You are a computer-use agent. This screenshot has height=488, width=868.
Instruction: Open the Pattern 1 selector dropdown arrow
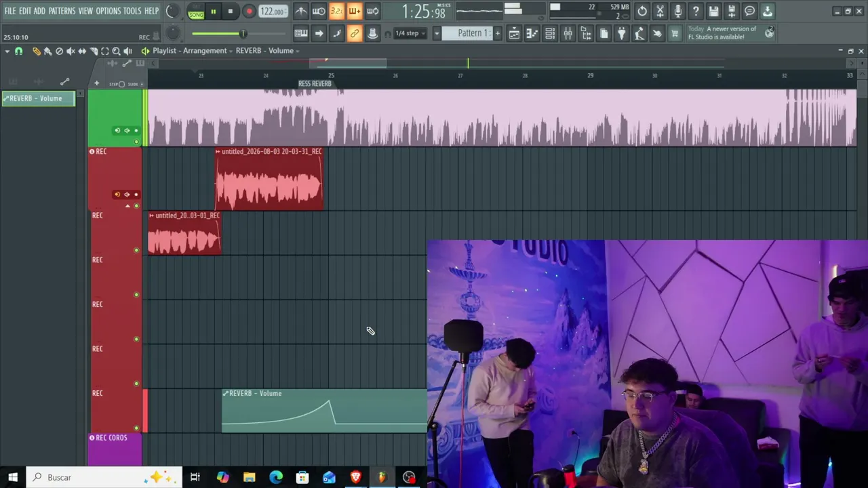point(437,33)
